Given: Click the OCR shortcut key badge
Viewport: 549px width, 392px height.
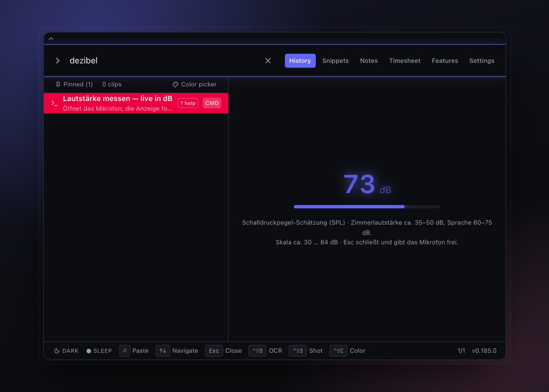Looking at the screenshot, I should pyautogui.click(x=257, y=351).
